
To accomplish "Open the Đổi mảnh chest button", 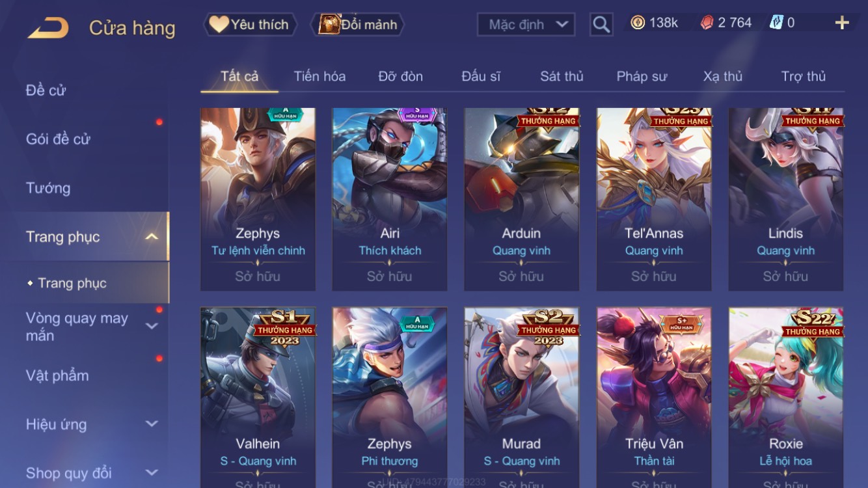I will pos(359,25).
